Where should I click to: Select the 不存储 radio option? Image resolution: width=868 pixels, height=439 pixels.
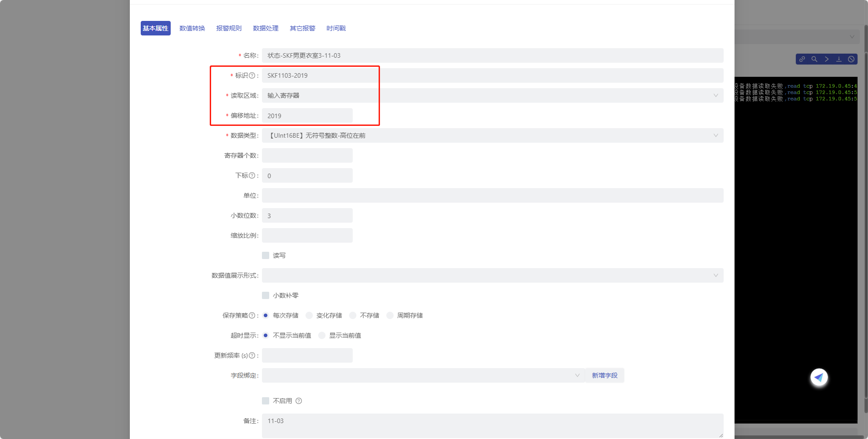point(353,315)
